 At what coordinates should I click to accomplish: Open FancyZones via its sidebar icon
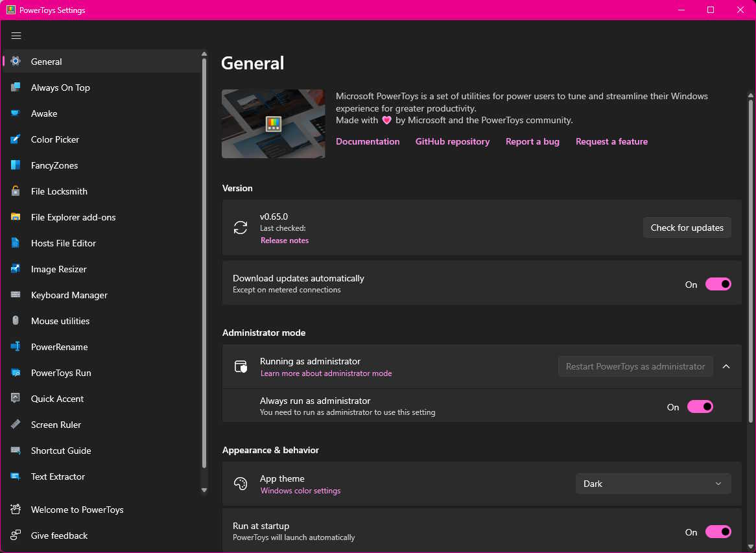16,165
